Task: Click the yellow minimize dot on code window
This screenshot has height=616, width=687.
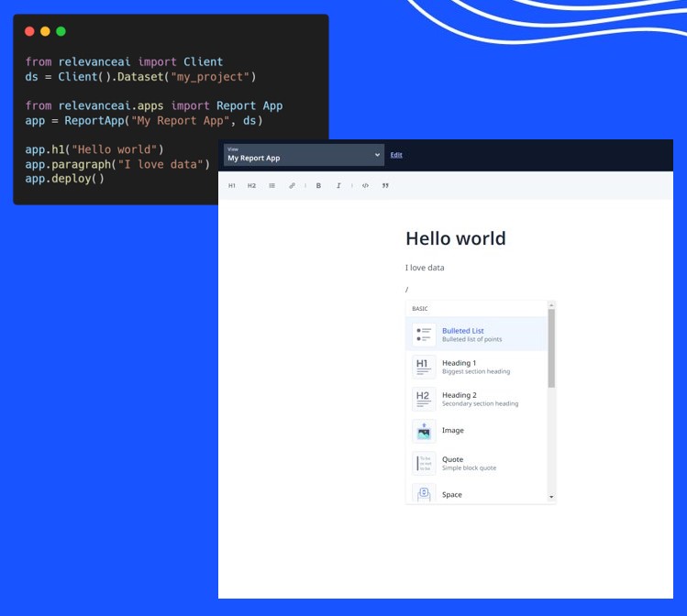Action: (x=45, y=31)
